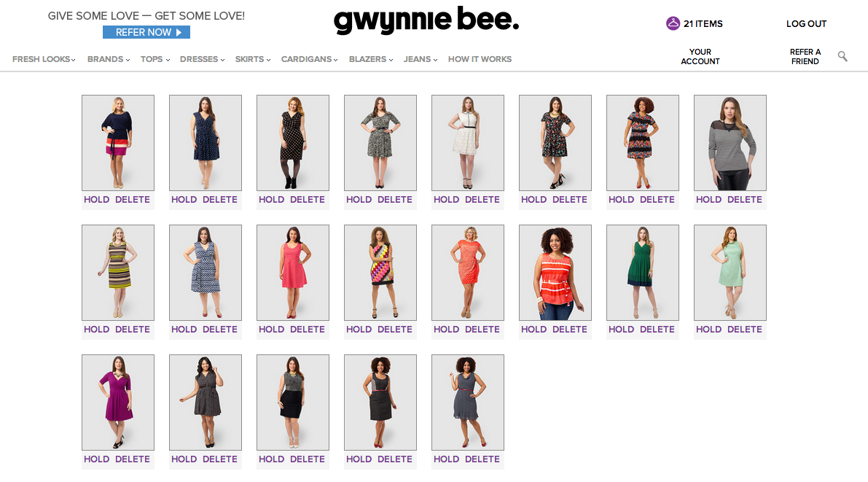Click the gwynnie bee logo
The image size is (868, 482).
tap(426, 20)
